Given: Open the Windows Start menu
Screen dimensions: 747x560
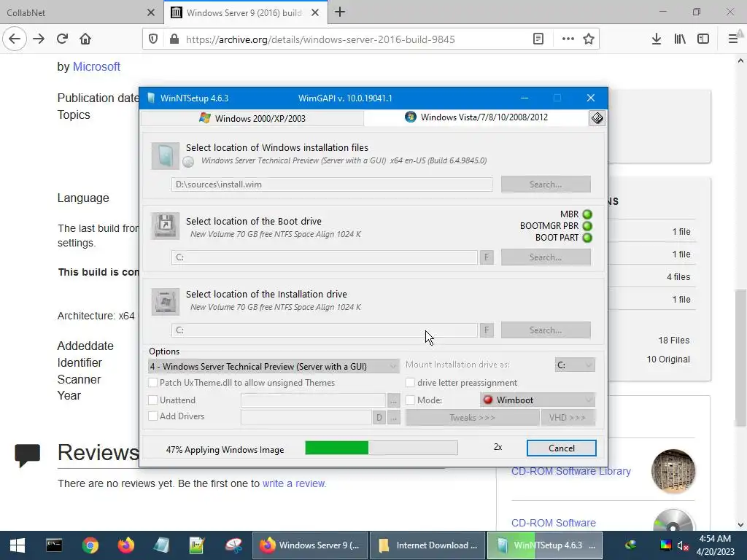Looking at the screenshot, I should (18, 545).
